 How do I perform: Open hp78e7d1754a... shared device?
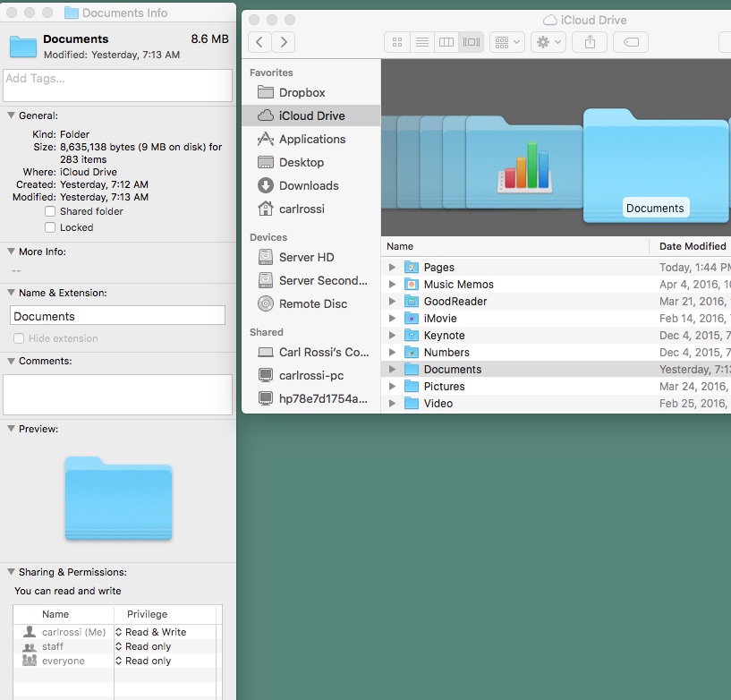pos(311,398)
